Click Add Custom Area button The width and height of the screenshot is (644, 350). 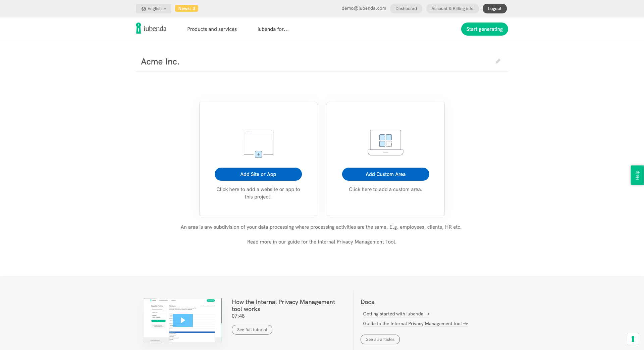coord(386,174)
